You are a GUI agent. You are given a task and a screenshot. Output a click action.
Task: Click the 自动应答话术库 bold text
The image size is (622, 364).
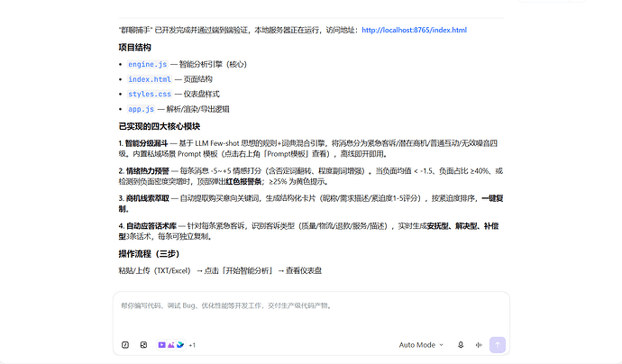click(x=151, y=226)
